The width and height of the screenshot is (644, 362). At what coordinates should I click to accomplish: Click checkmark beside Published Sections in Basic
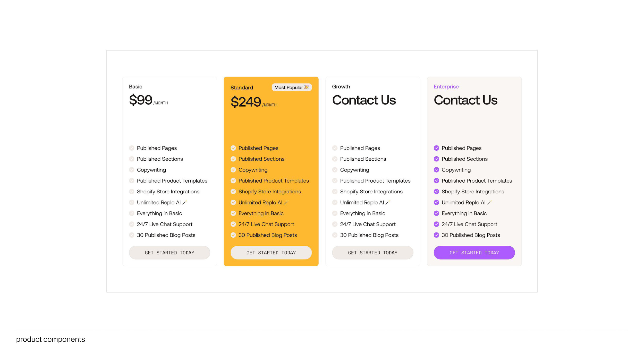(x=132, y=159)
